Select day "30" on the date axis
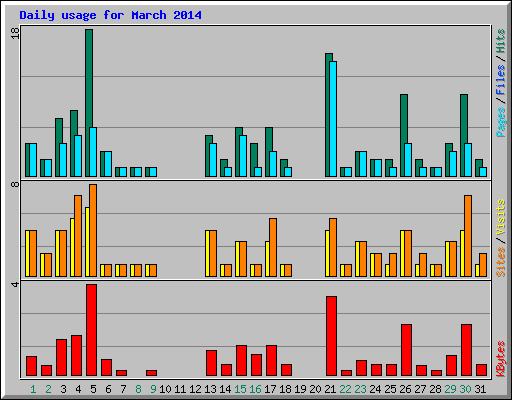Screen dimensions: 512x400 (x=465, y=389)
